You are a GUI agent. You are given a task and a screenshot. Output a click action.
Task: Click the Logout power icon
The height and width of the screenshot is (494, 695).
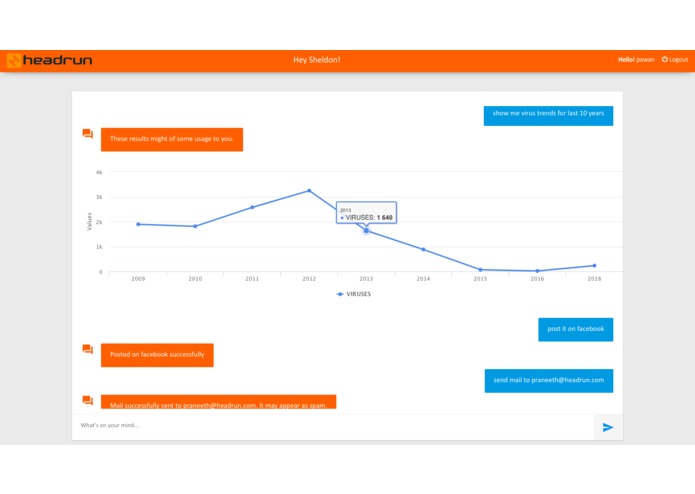pyautogui.click(x=664, y=59)
